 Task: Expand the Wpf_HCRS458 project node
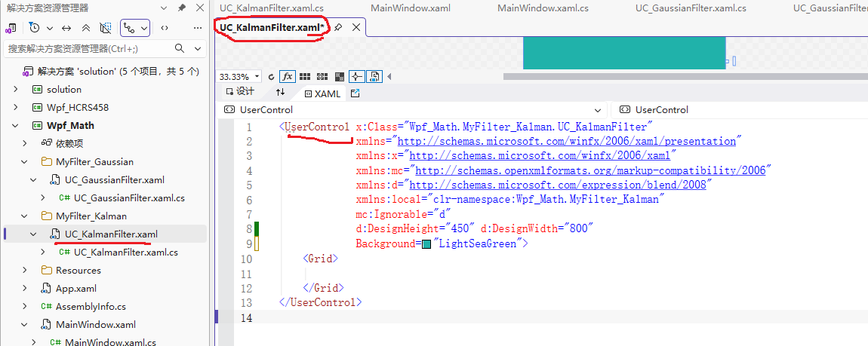click(x=16, y=107)
